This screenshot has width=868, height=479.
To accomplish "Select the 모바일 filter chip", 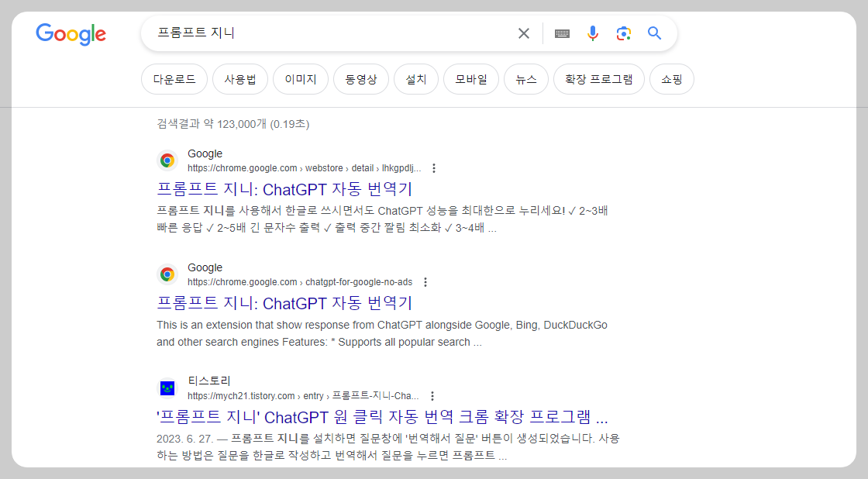I will pyautogui.click(x=471, y=79).
